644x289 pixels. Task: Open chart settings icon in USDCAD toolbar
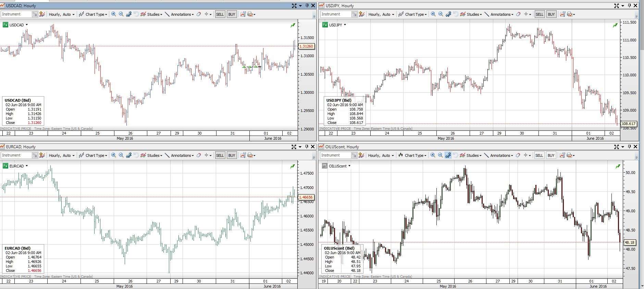pos(243,14)
